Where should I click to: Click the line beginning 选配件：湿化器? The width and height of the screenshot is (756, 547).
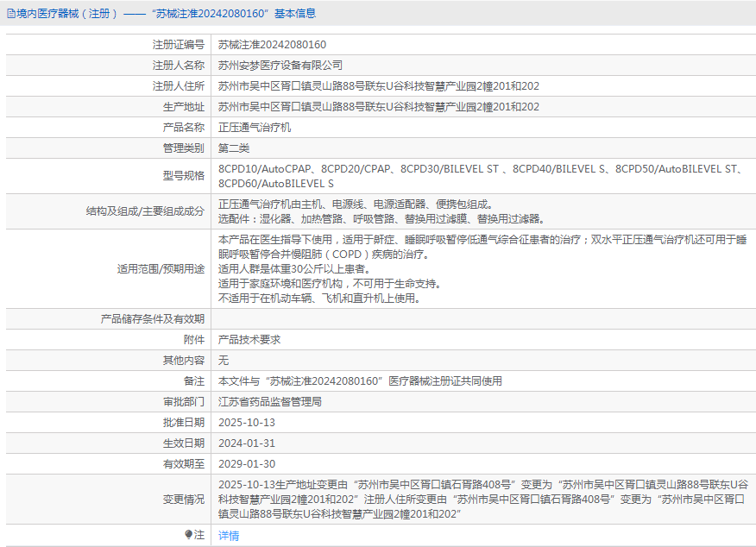tap(381, 219)
